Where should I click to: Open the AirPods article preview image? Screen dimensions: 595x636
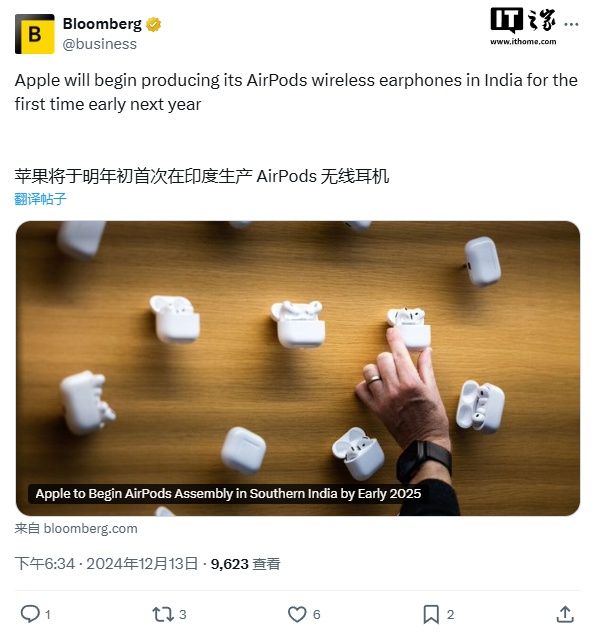pos(298,368)
